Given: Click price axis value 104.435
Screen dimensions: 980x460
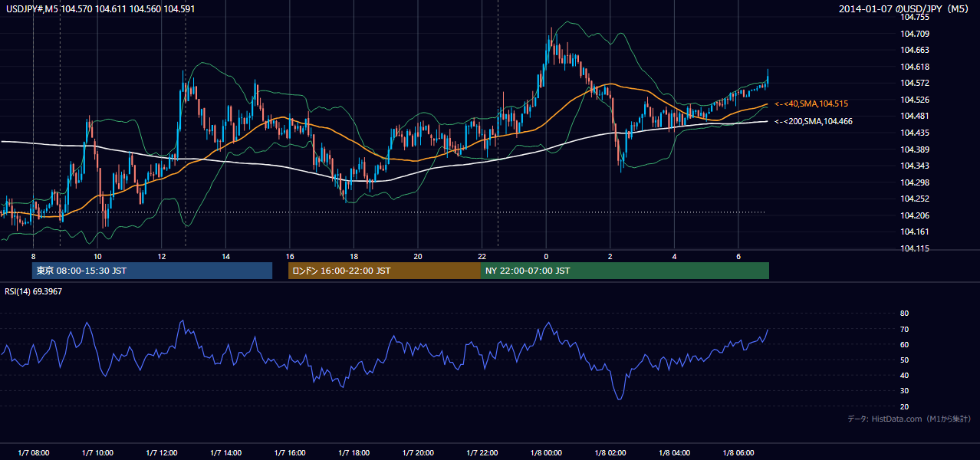Looking at the screenshot, I should [x=916, y=133].
